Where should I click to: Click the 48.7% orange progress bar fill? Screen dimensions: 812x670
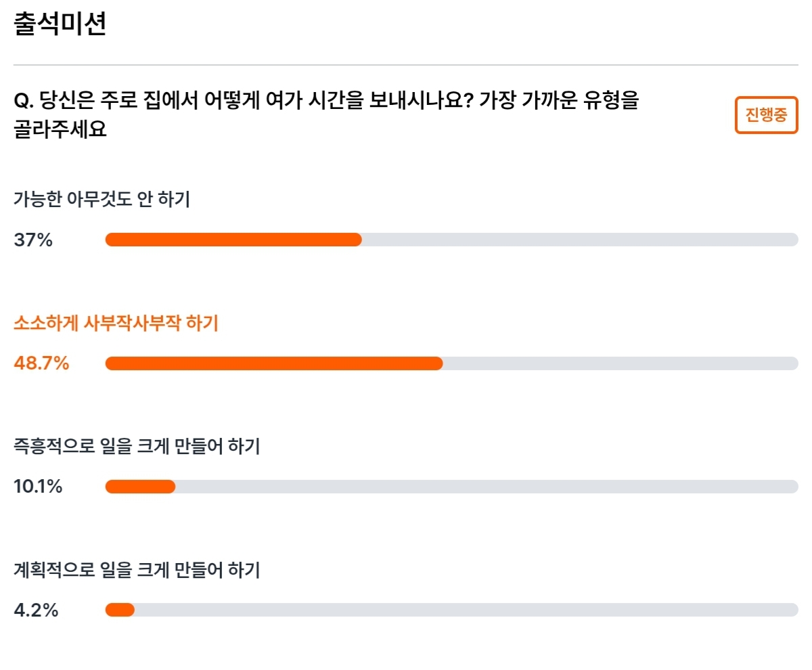coord(274,363)
